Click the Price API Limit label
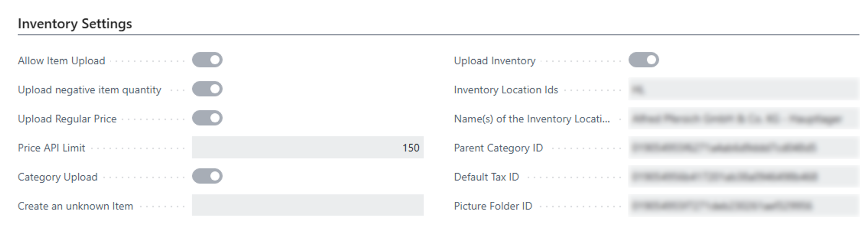Viewport: 868px width, 248px height. point(52,148)
